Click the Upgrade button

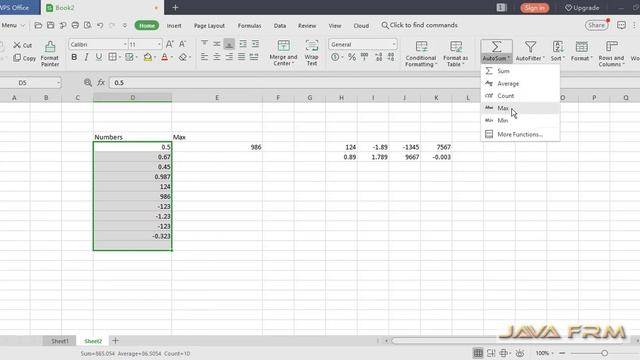pos(582,8)
